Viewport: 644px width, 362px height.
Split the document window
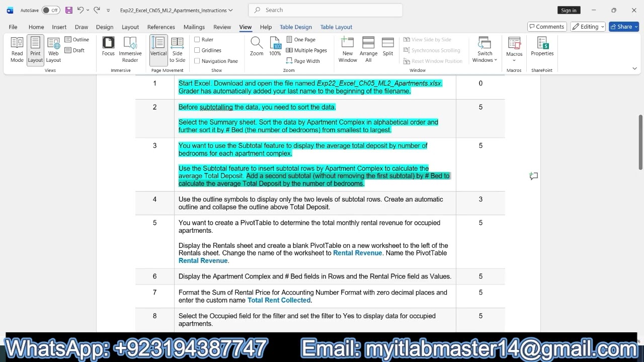point(388,46)
